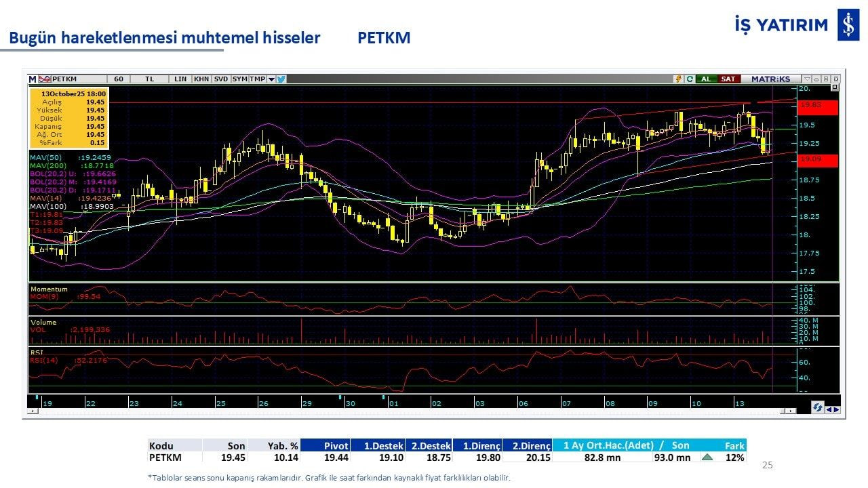Viewport: 868px width, 488px height.
Task: Toggle LIN linear scale mode
Action: point(180,79)
